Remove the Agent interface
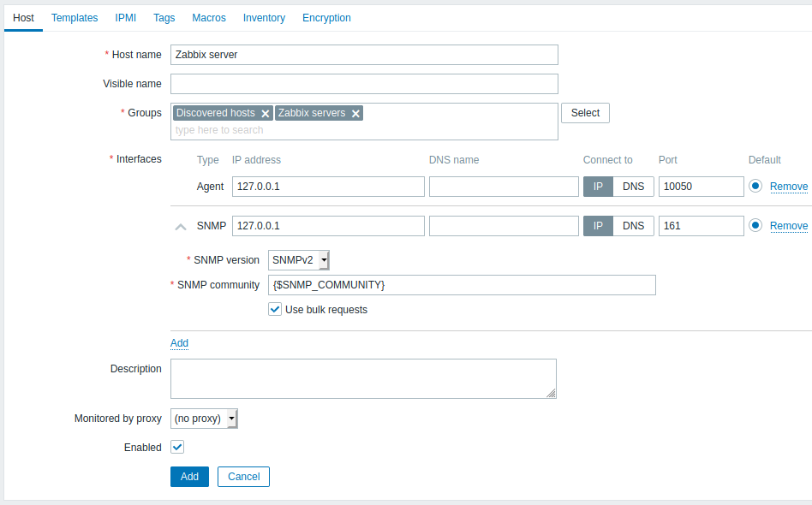 (789, 187)
